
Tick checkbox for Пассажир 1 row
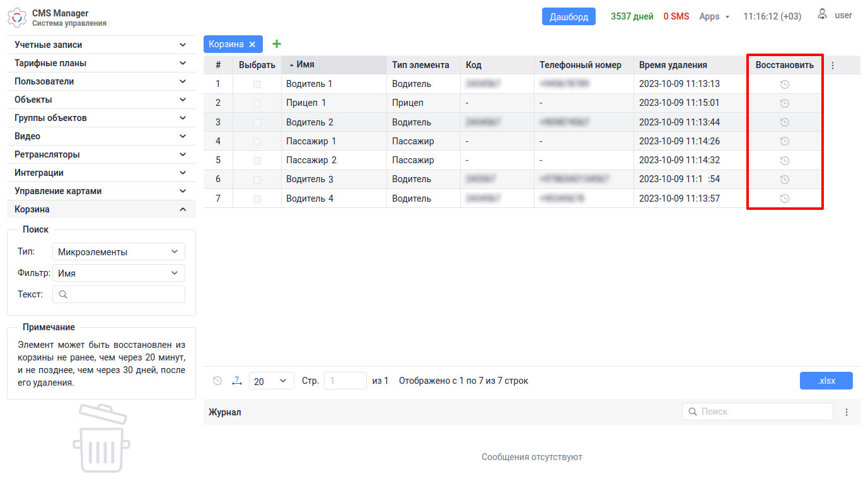pos(257,142)
